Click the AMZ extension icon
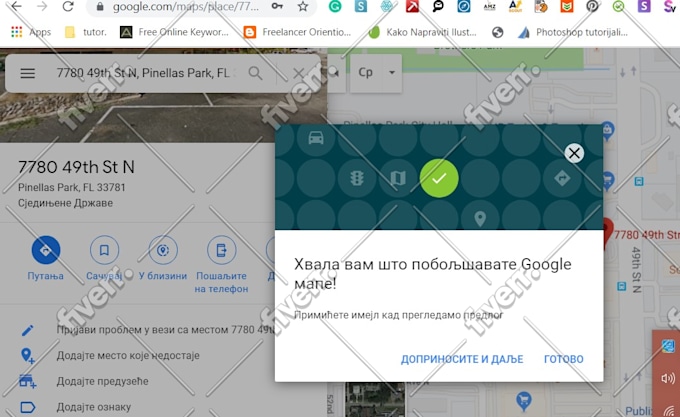This screenshot has width=680, height=417. pos(489,6)
